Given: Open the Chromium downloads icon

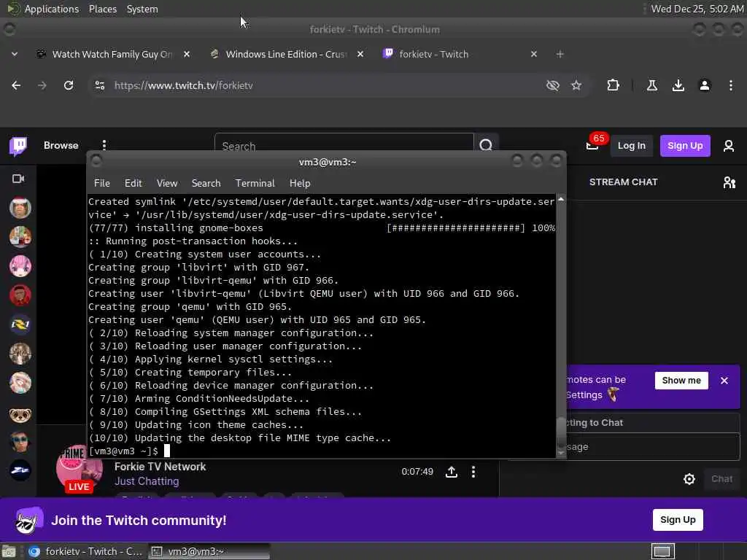Looking at the screenshot, I should click(x=678, y=85).
